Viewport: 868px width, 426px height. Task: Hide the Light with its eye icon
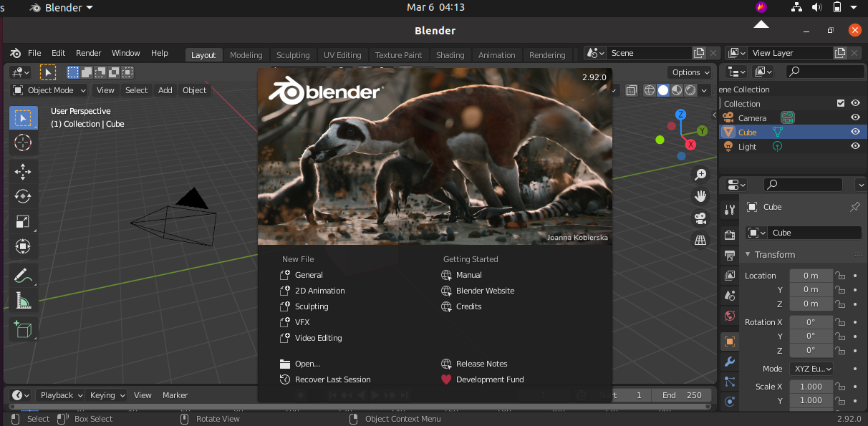point(855,146)
